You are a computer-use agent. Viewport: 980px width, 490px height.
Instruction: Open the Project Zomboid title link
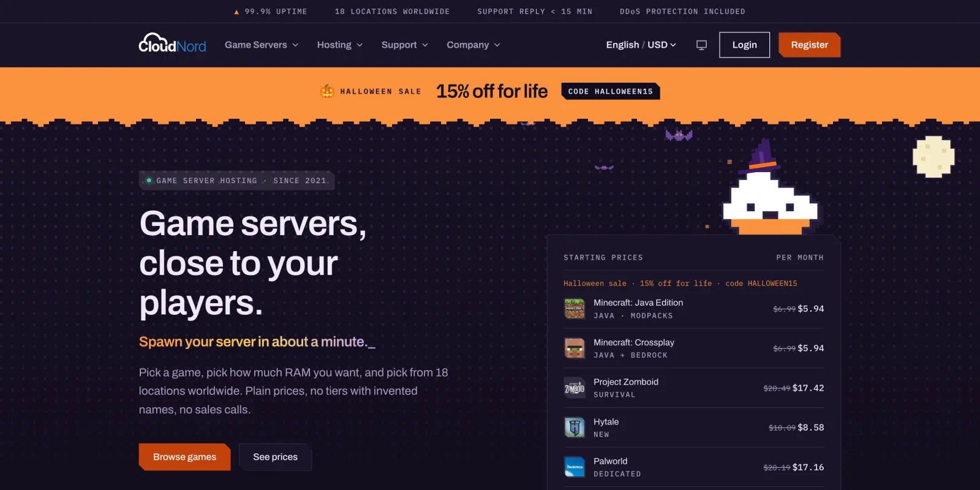(x=626, y=382)
